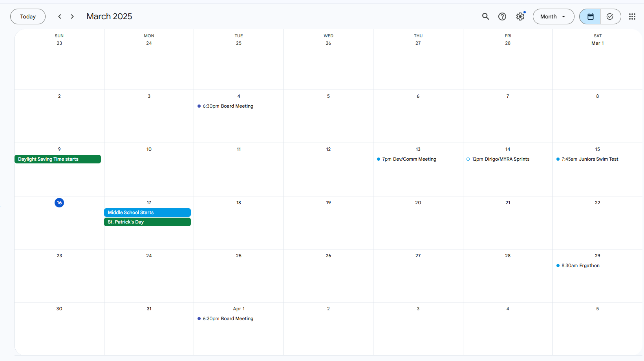
Task: Select date 17 in March
Action: pos(149,203)
